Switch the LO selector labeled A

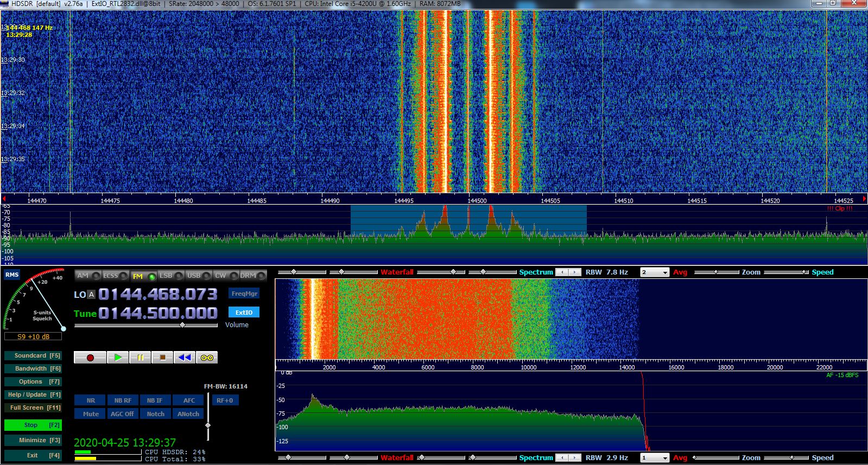[91, 294]
